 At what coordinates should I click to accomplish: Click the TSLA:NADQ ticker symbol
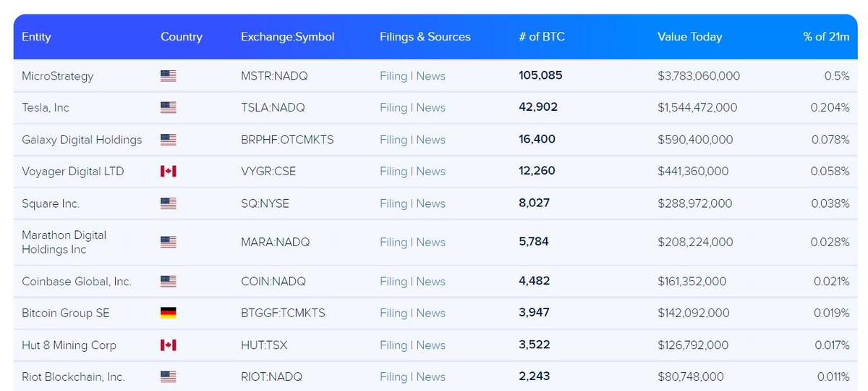point(273,108)
